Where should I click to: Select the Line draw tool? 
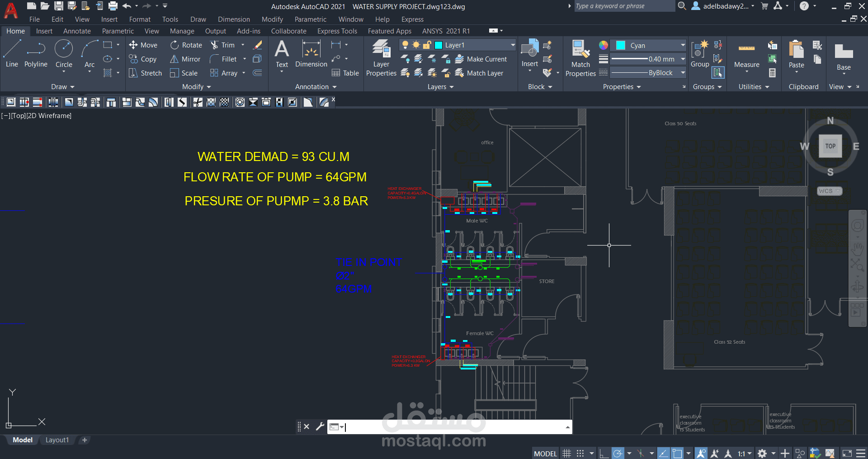point(12,53)
